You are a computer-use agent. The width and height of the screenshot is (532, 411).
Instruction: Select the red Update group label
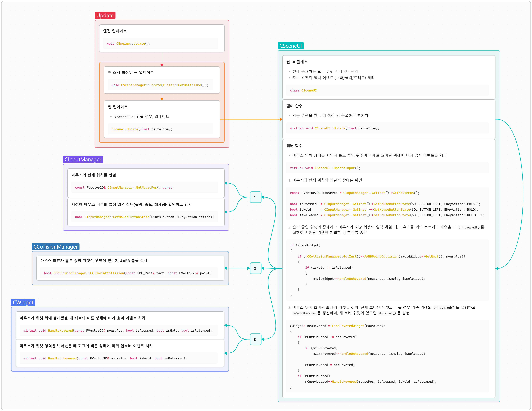tap(105, 15)
